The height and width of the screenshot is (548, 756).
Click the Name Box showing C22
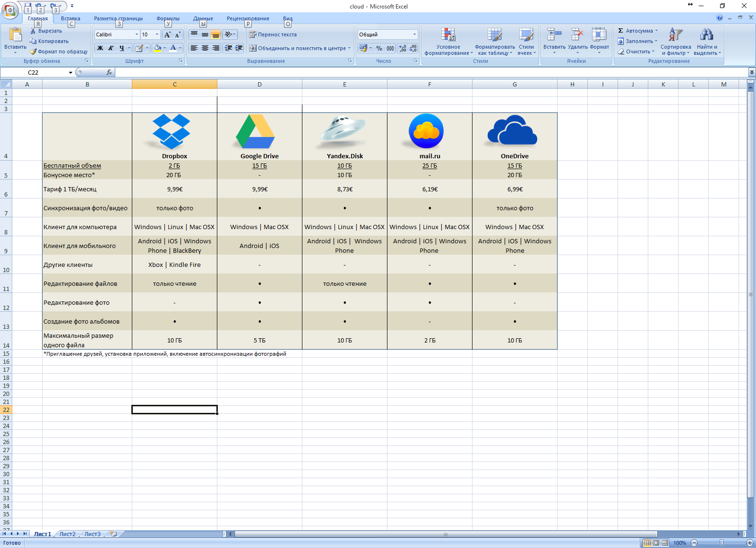click(x=33, y=72)
